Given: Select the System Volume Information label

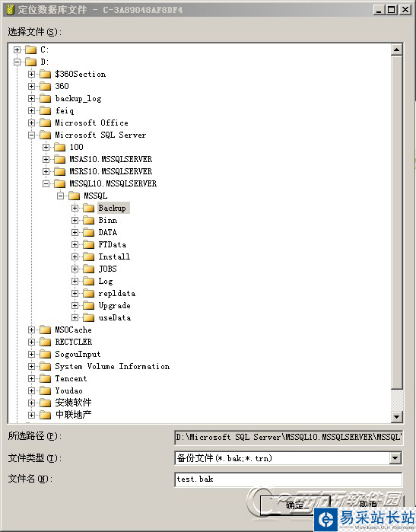Looking at the screenshot, I should coord(113,366).
